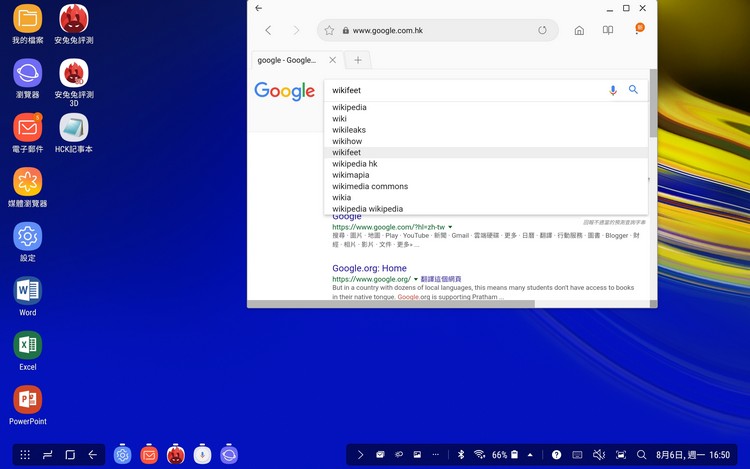Add a new browser tab
This screenshot has height=469, width=750.
[357, 60]
